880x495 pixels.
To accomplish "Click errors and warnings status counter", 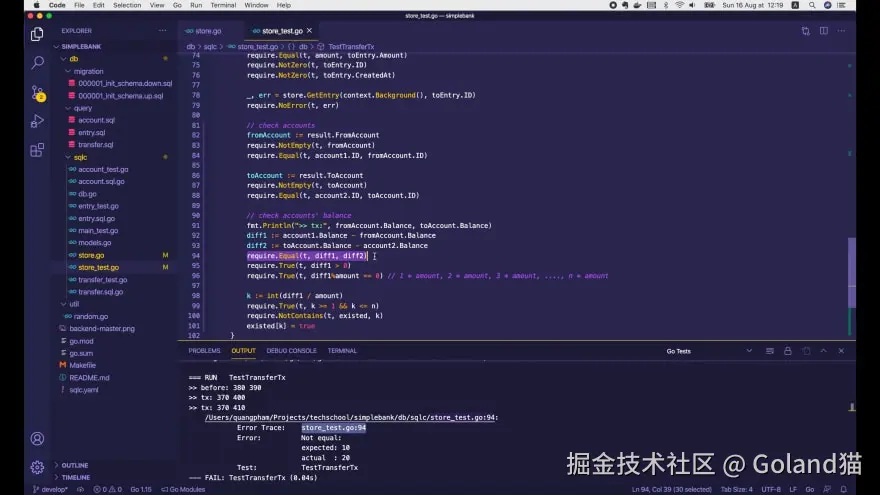I will pyautogui.click(x=107, y=489).
